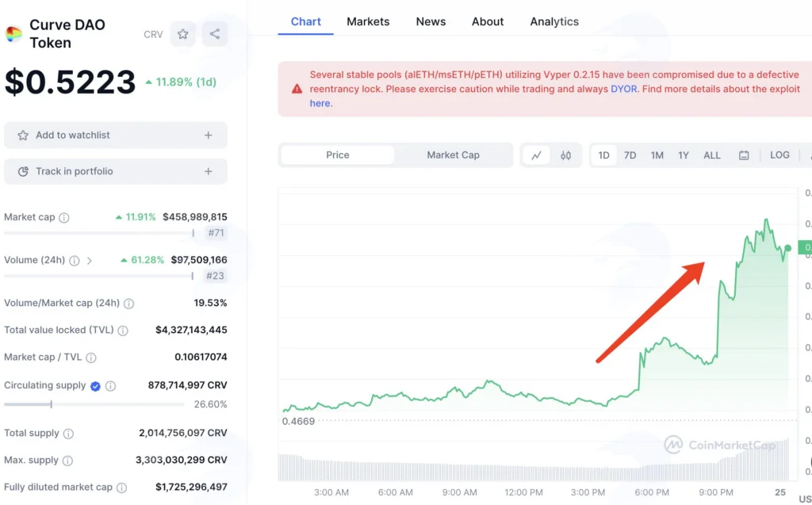Switch to candlestick chart view icon
The width and height of the screenshot is (812, 505).
(565, 155)
